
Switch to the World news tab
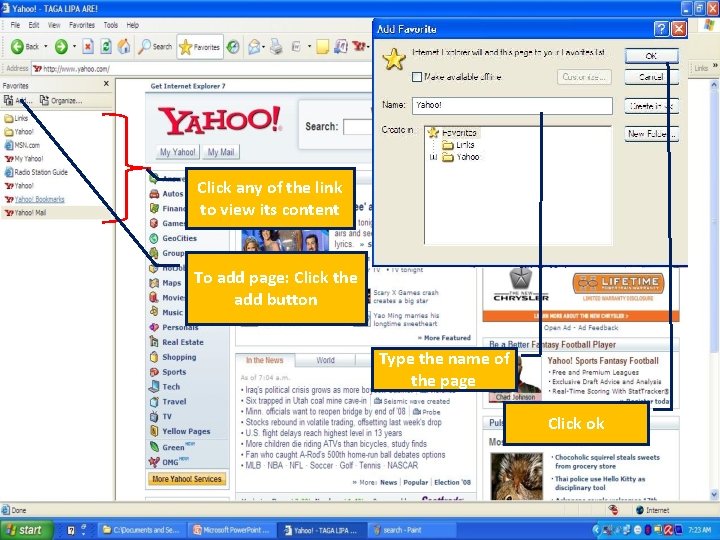point(325,360)
